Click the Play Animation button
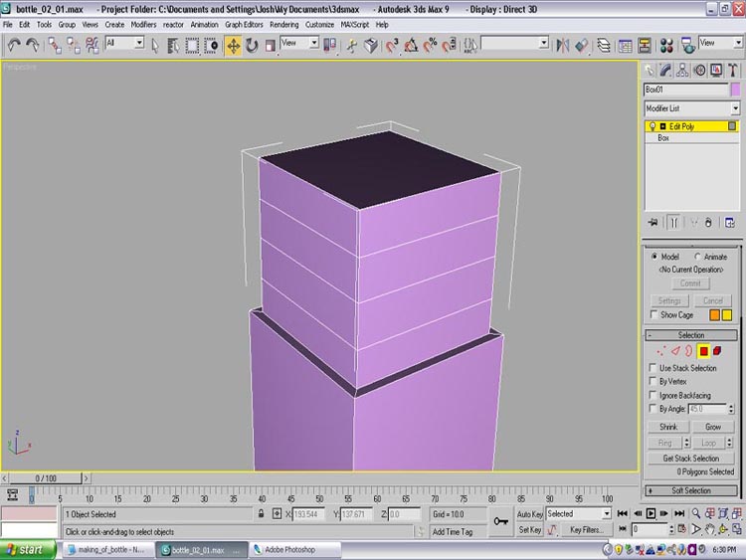The image size is (746, 560). coord(652,513)
